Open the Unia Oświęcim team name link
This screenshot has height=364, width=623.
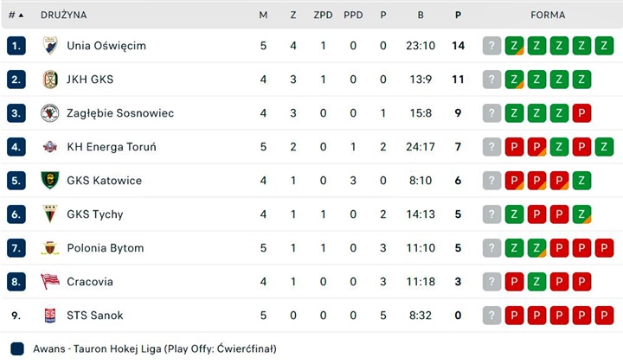coord(106,46)
